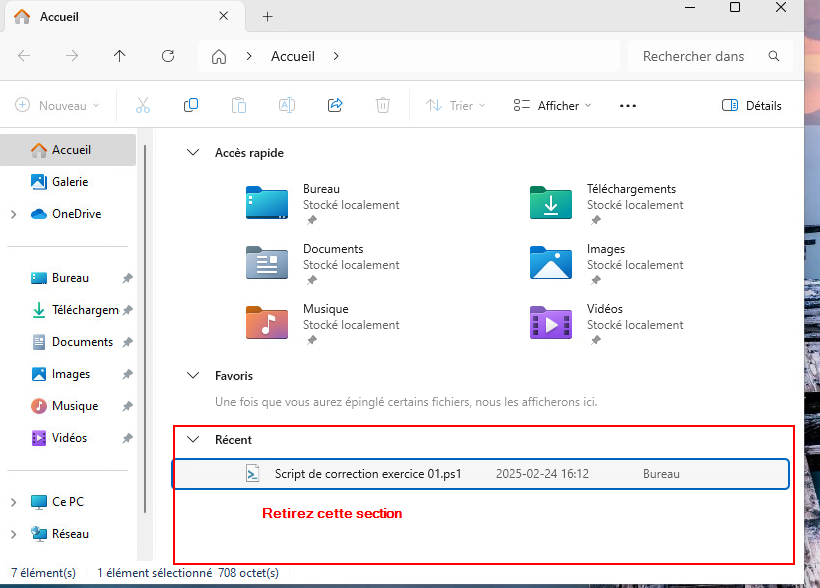The image size is (820, 588).
Task: Select Galerie in the navigation pane
Action: pyautogui.click(x=70, y=182)
